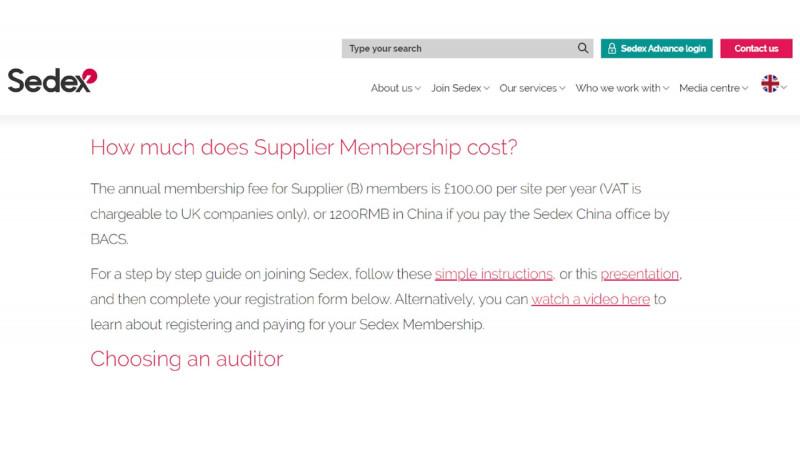The height and width of the screenshot is (462, 800).
Task: Click into the Type your search field
Action: tap(458, 48)
